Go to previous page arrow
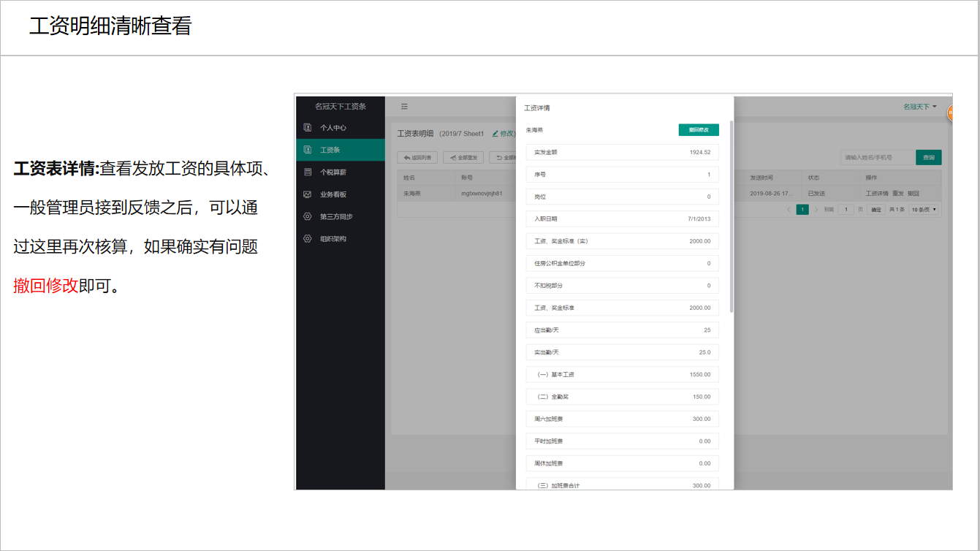 pyautogui.click(x=789, y=210)
